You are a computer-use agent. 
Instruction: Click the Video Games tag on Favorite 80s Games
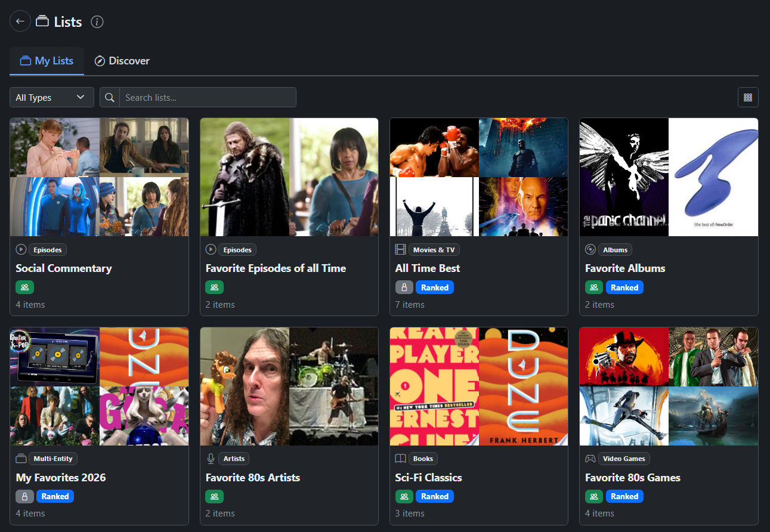(624, 459)
